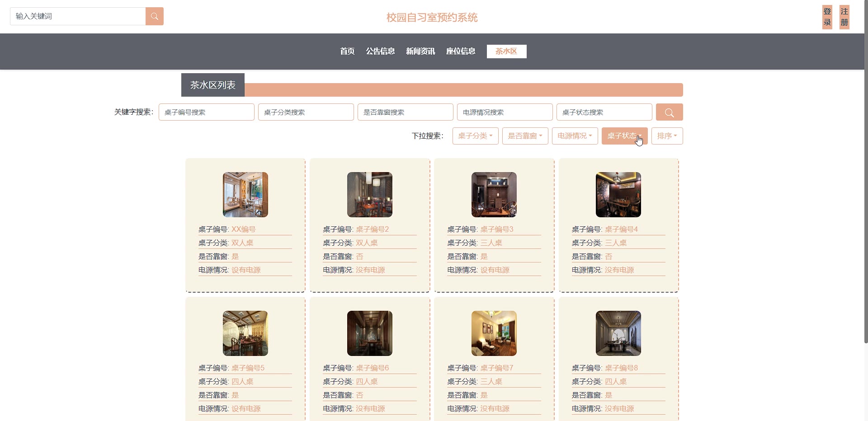The image size is (868, 421).
Task: Open thumbnail of table 桌子编号7
Action: (x=494, y=333)
